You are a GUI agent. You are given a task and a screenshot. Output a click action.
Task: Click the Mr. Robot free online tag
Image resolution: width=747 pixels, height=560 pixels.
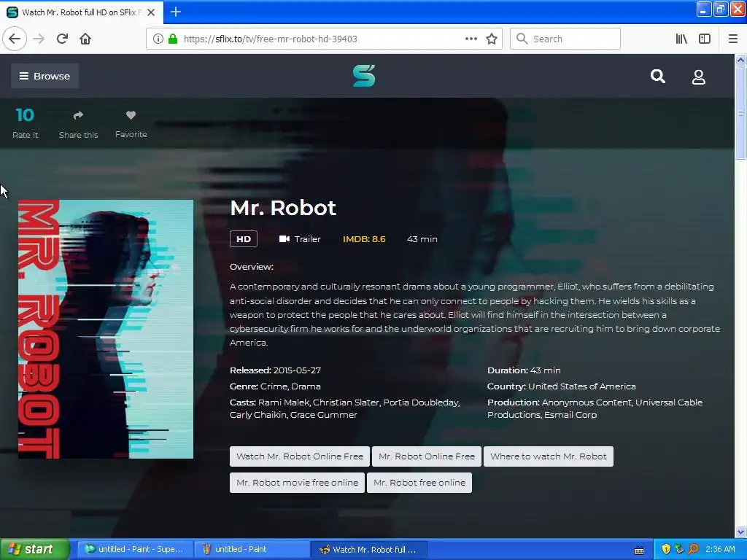coord(419,483)
